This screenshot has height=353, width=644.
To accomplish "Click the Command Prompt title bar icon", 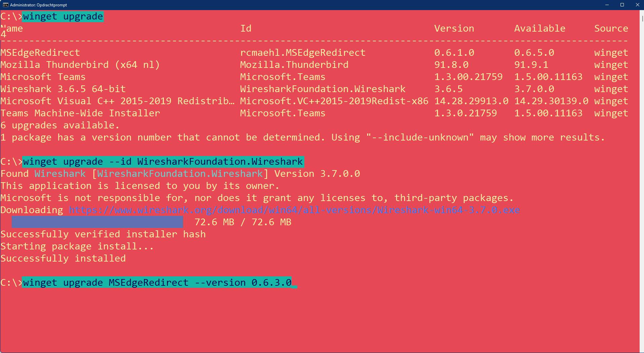I will 5,5.
